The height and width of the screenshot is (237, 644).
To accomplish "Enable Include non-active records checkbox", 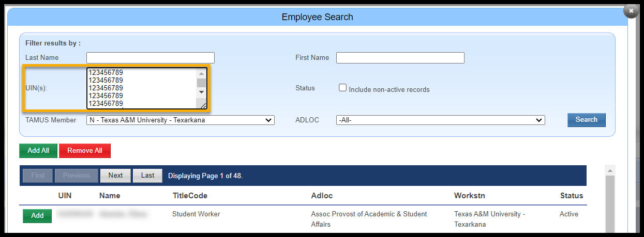I will 342,88.
